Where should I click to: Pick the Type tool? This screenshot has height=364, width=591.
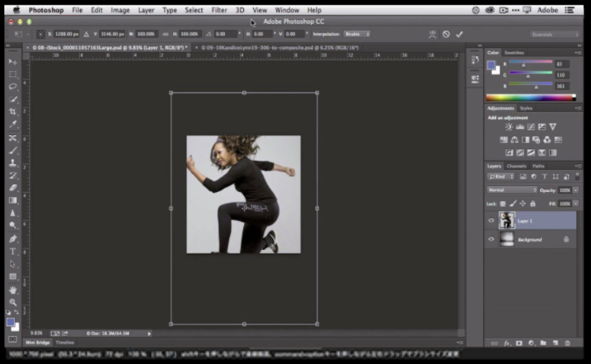point(13,251)
